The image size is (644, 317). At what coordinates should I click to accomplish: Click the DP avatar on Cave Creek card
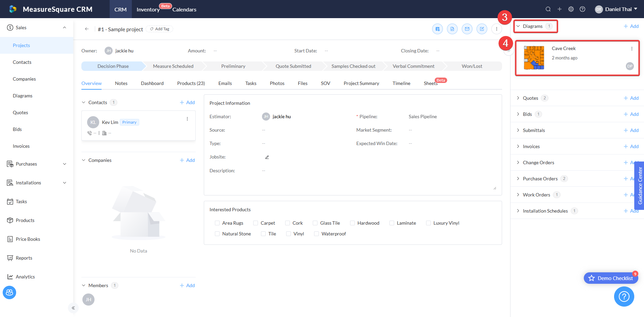pos(630,66)
